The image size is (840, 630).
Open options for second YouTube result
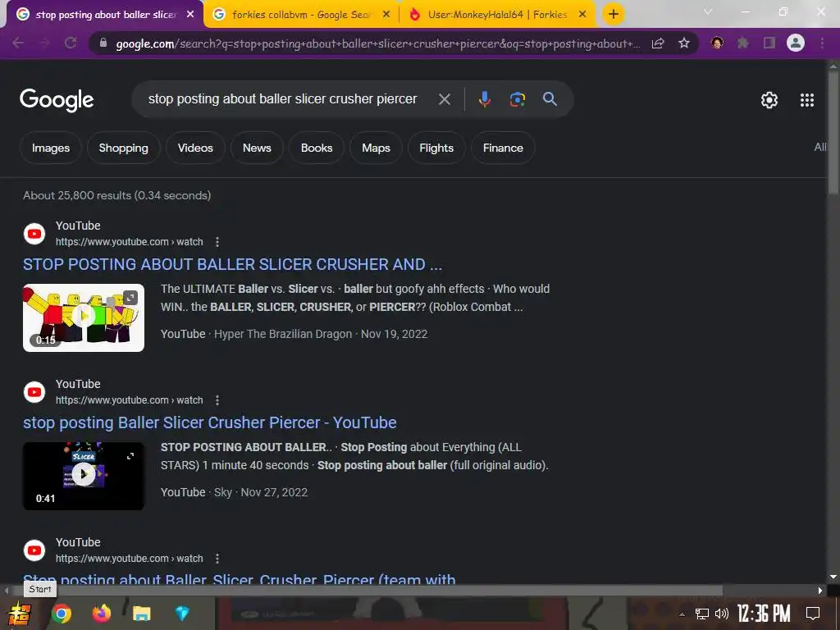217,400
